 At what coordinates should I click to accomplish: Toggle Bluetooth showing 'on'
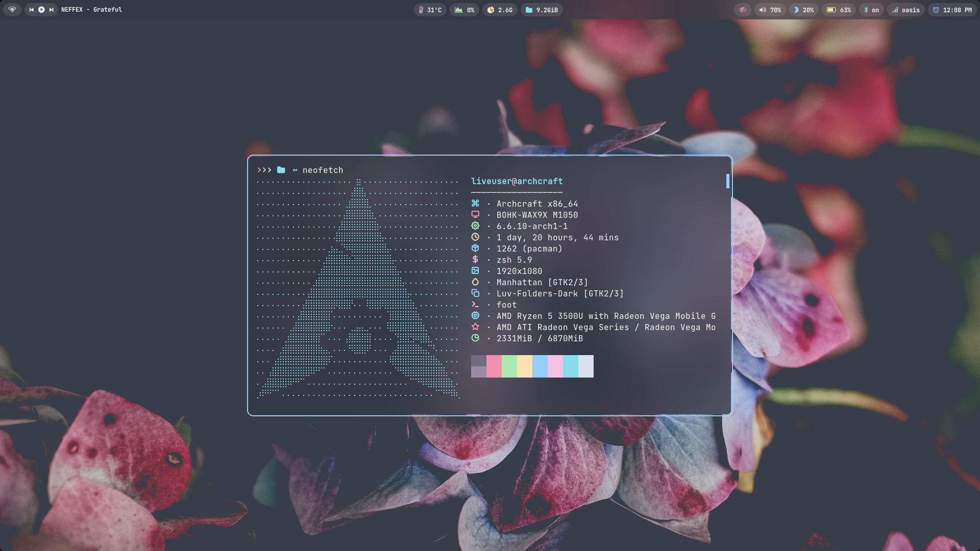[871, 10]
